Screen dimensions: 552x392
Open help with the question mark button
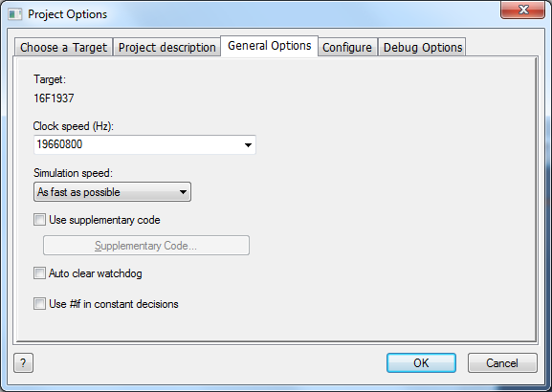click(23, 362)
